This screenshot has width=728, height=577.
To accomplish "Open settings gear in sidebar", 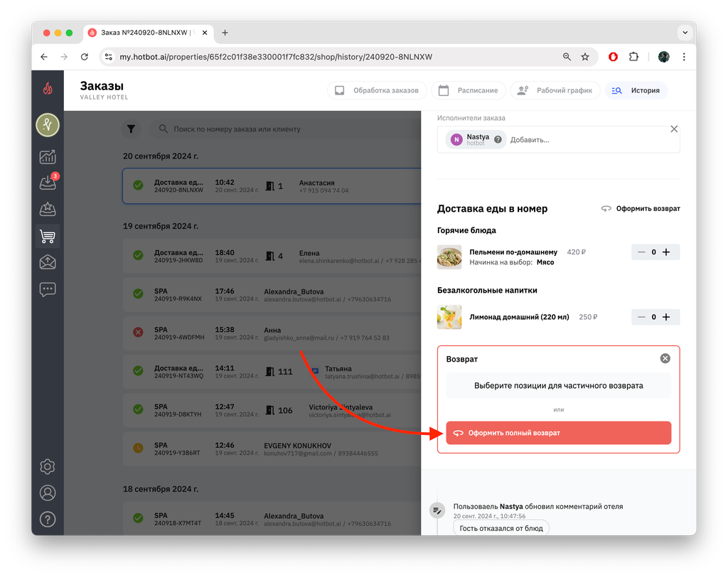I will click(48, 467).
